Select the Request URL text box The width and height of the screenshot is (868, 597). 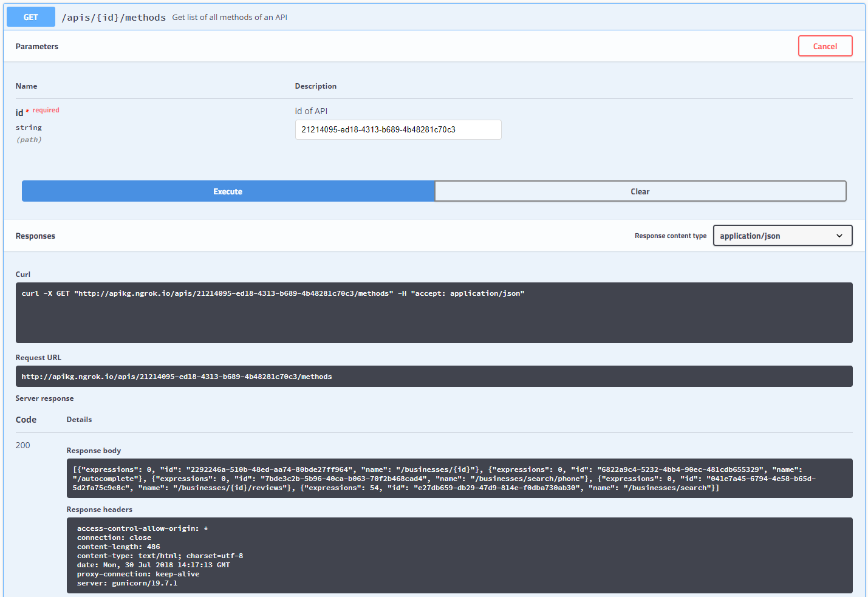434,377
